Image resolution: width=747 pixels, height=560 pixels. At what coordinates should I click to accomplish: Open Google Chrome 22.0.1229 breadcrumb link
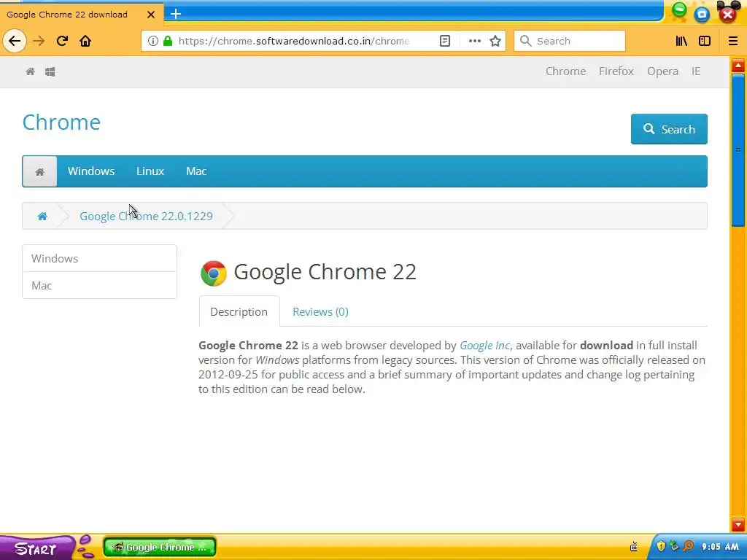pos(146,216)
